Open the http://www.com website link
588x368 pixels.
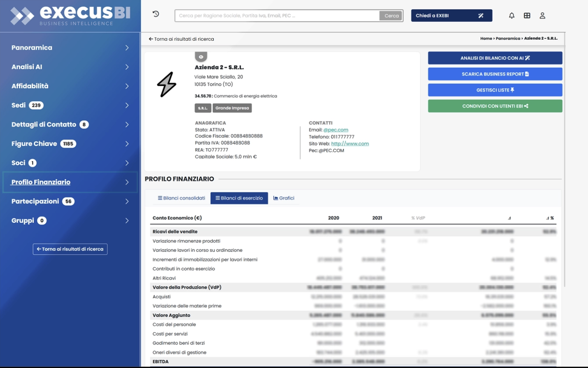tap(350, 144)
